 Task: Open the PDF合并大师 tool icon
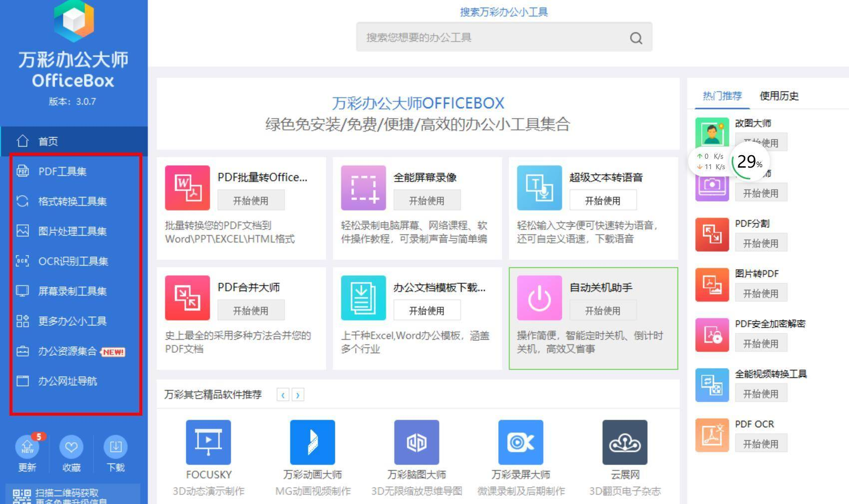coord(187,298)
